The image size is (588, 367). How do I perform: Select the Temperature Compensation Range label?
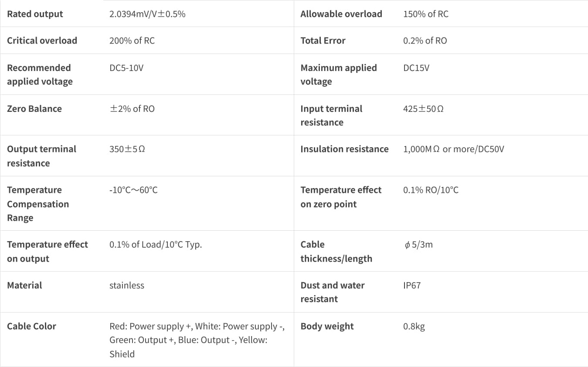38,204
